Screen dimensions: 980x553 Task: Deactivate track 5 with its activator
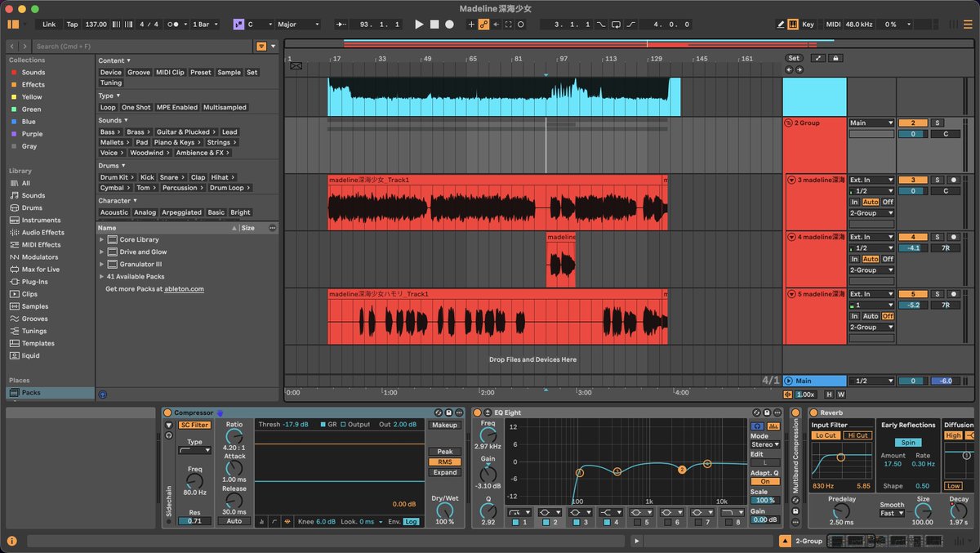pos(913,294)
